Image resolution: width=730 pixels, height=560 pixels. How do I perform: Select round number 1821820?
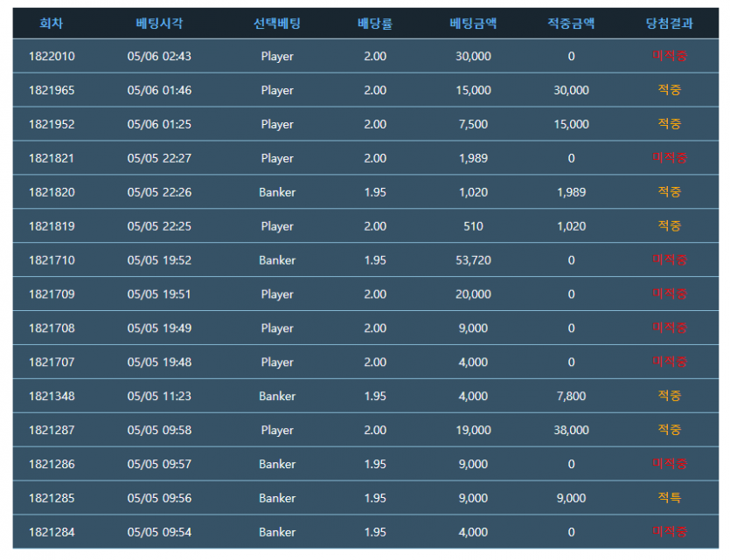(52, 192)
